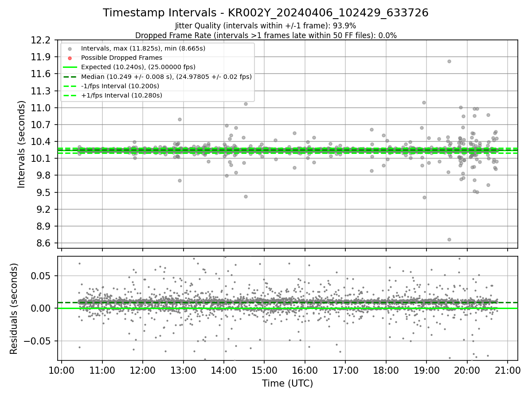Image resolution: width=532 pixels, height=399 pixels.
Task: Click the 'Residuals (seconds)' y-axis label
Action: (x=14, y=309)
